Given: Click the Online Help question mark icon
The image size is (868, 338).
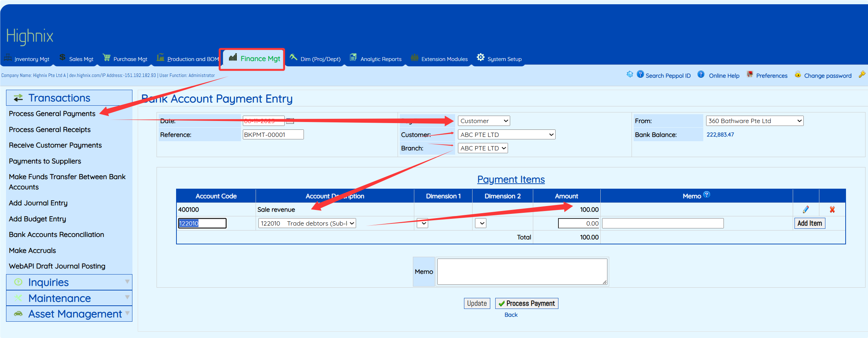Looking at the screenshot, I should [701, 74].
